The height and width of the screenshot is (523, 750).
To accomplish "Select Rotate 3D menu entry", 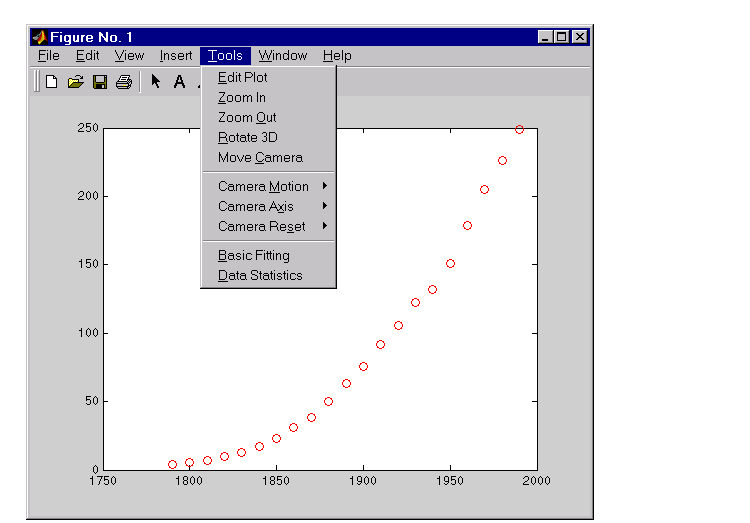I will point(248,137).
